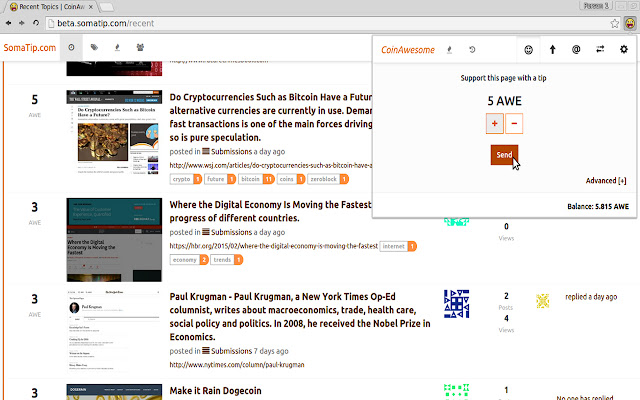Viewport: 640px width, 400px height.
Task: Decrease tip amount with minus button
Action: point(514,123)
